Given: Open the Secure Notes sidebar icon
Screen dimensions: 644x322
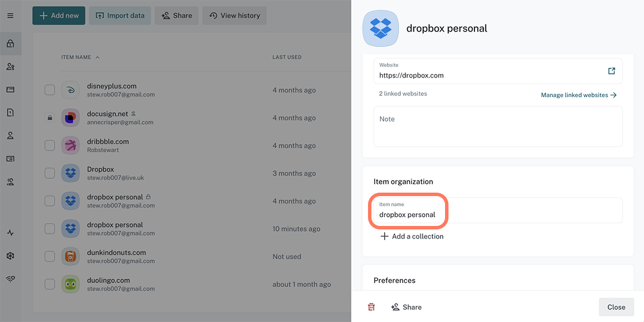Looking at the screenshot, I should pos(10,113).
